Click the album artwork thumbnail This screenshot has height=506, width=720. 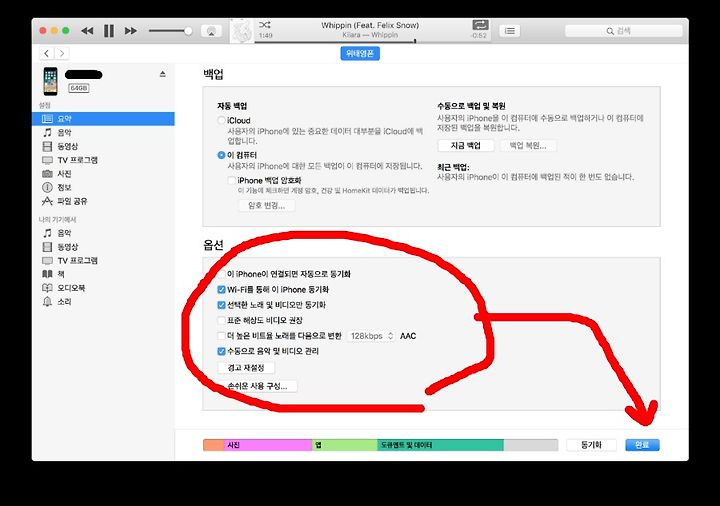point(242,31)
